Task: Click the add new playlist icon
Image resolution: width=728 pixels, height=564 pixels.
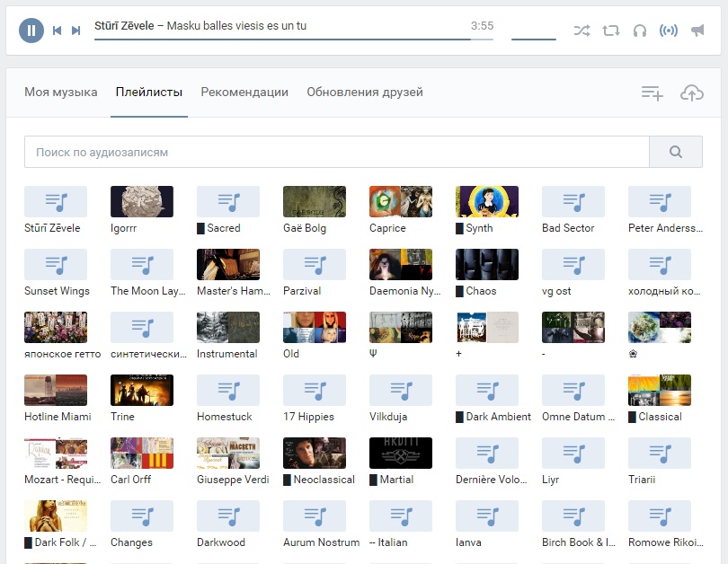Action: 652,93
